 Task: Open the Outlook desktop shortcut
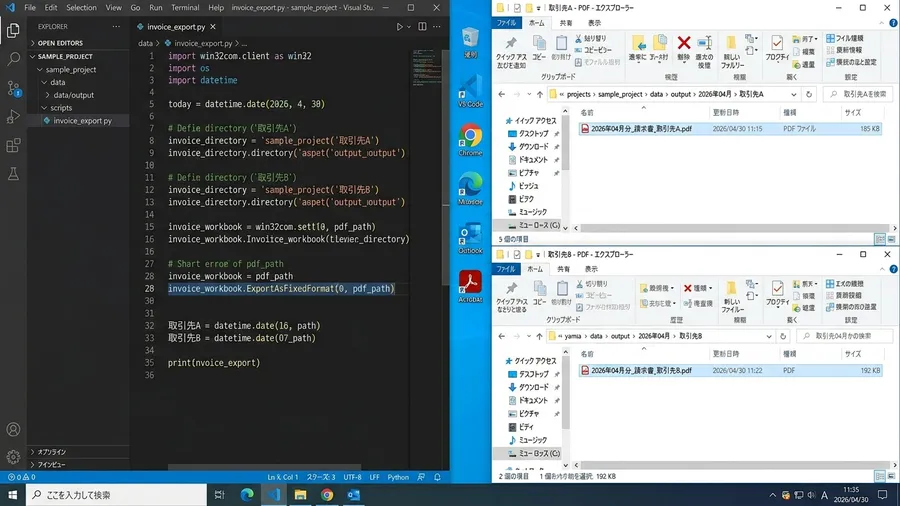470,238
